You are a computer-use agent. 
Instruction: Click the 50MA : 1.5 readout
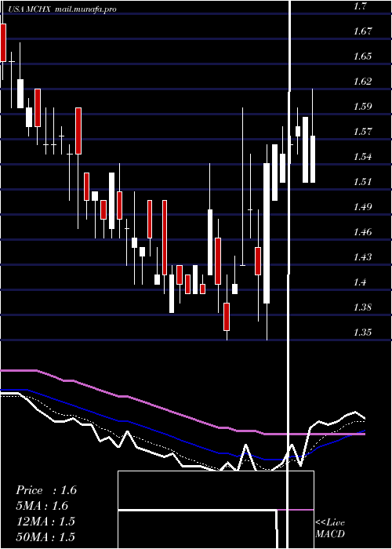(45, 536)
